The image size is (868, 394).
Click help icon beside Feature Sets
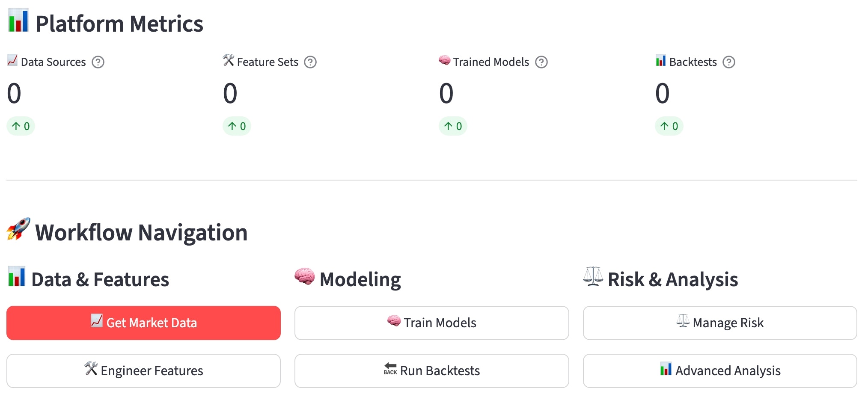click(x=310, y=62)
